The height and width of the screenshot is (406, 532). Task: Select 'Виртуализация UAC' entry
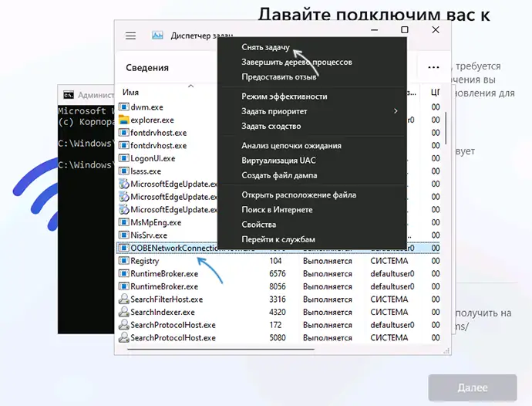pyautogui.click(x=278, y=161)
